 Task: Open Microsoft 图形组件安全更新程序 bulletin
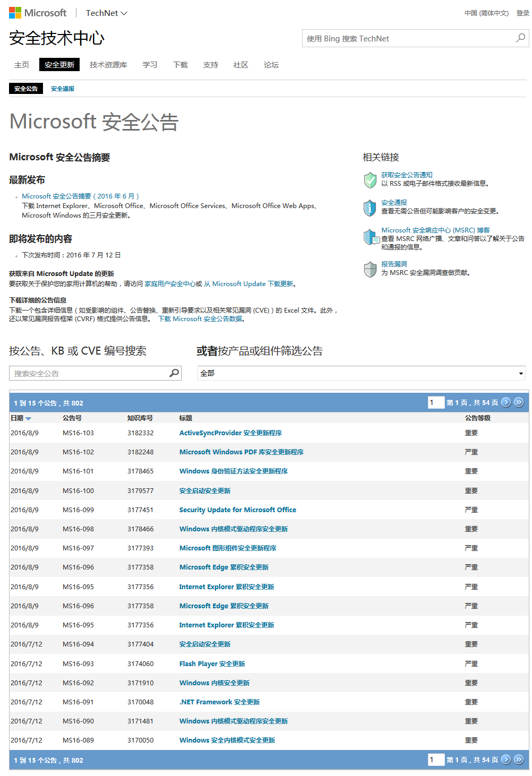228,548
